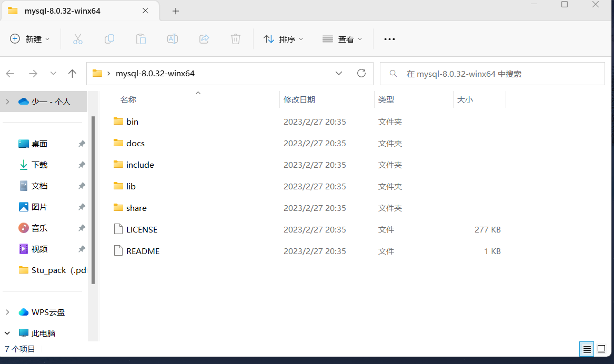Click the Delete trash icon
This screenshot has width=614, height=364.
tap(235, 39)
